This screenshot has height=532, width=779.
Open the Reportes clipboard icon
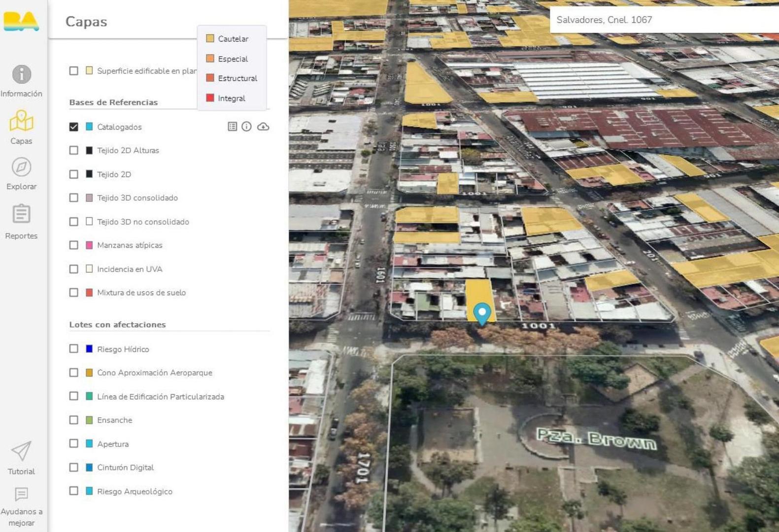(x=21, y=214)
